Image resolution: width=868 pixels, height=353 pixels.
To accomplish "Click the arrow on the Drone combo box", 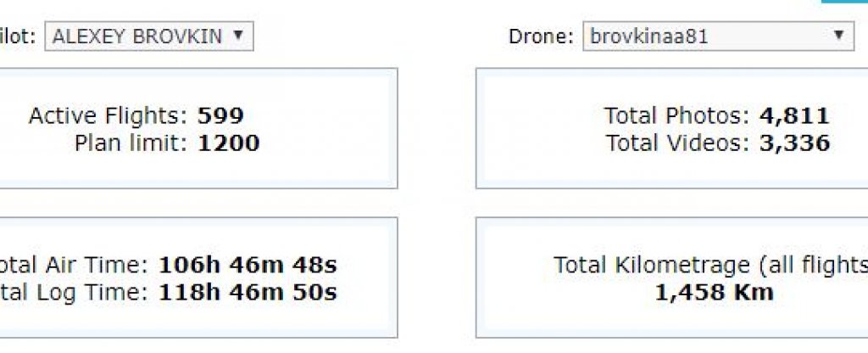I will point(838,36).
